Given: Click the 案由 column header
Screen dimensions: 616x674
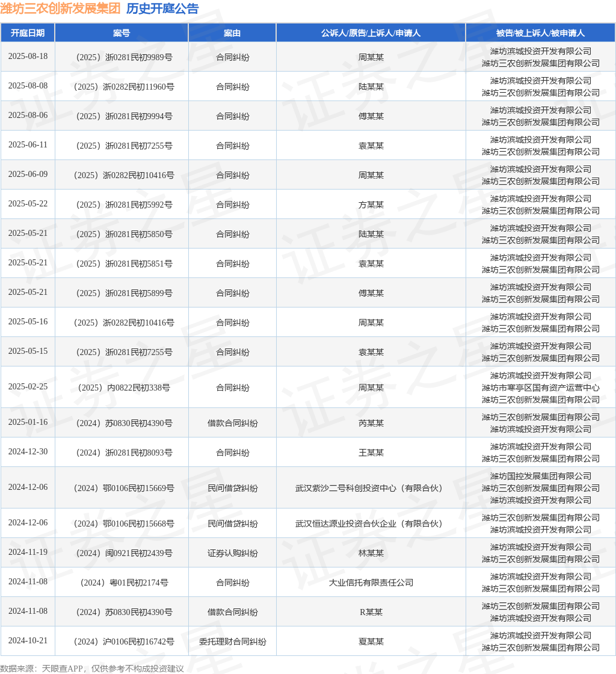Looking at the screenshot, I should pos(232,33).
